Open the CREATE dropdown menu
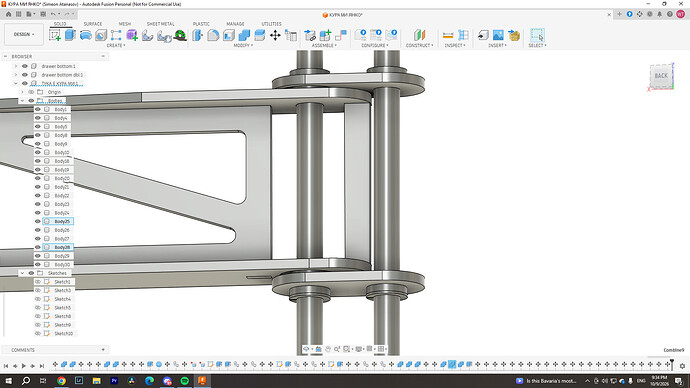The height and width of the screenshot is (388, 690). (116, 45)
